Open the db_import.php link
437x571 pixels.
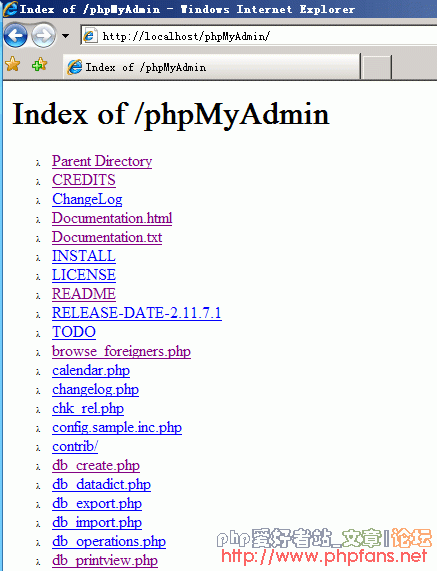pos(97,523)
